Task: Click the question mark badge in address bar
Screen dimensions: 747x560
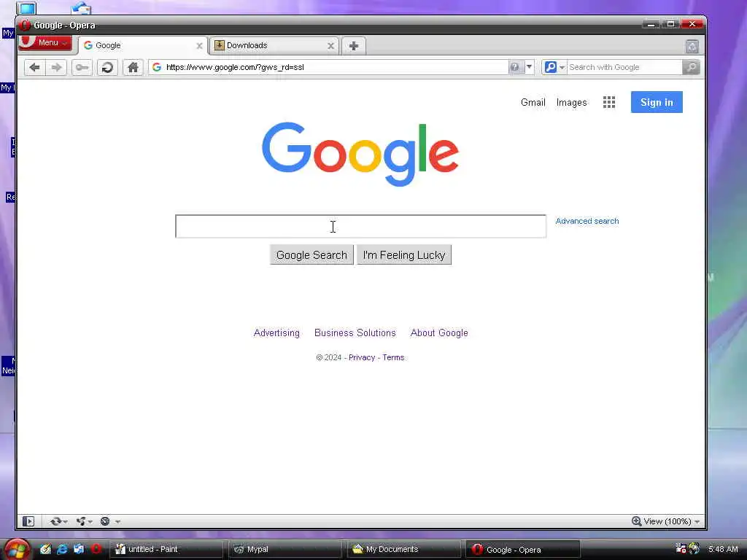Action: click(515, 67)
